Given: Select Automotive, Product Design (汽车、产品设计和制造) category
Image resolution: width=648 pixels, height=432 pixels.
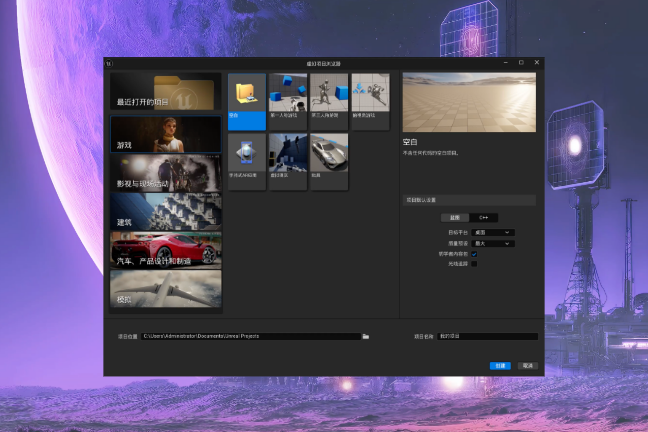Looking at the screenshot, I should coord(166,250).
